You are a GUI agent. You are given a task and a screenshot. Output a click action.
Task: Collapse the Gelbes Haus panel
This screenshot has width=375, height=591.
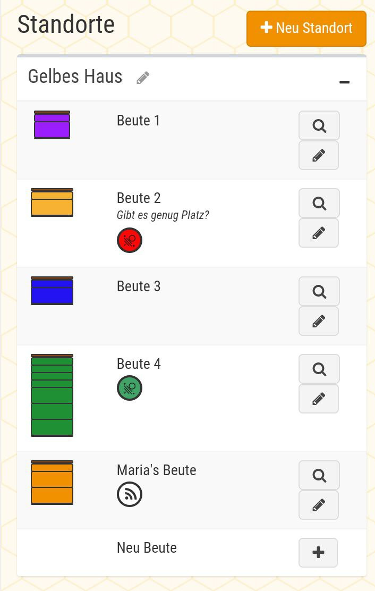[344, 82]
